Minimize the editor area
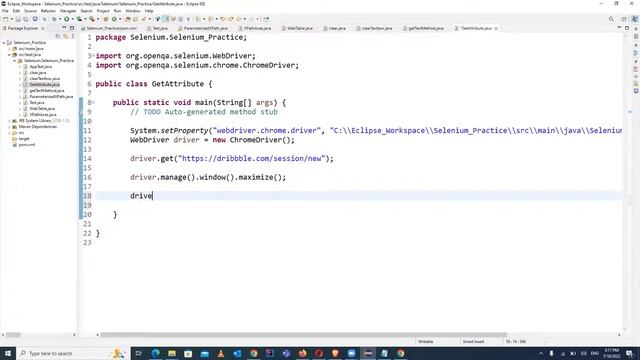 click(x=619, y=28)
